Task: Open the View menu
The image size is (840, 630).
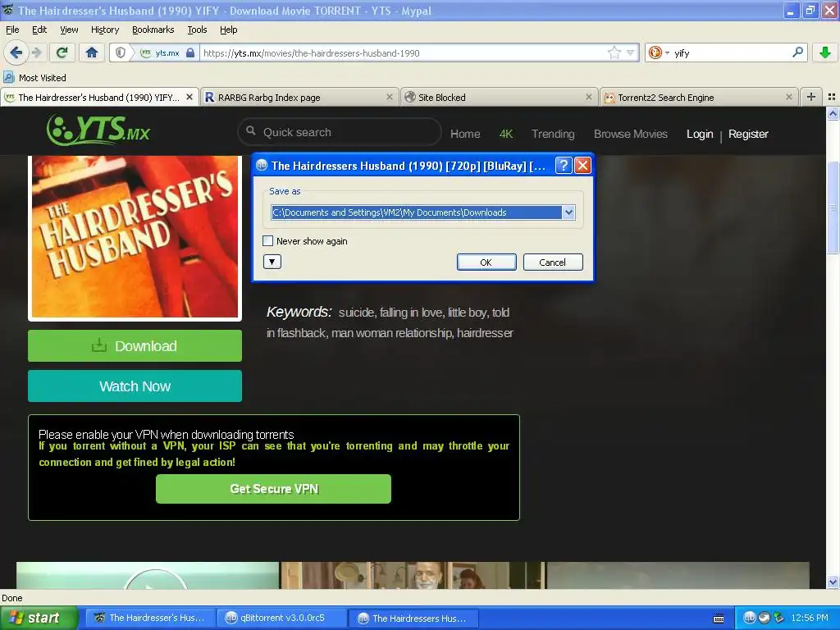Action: (69, 30)
